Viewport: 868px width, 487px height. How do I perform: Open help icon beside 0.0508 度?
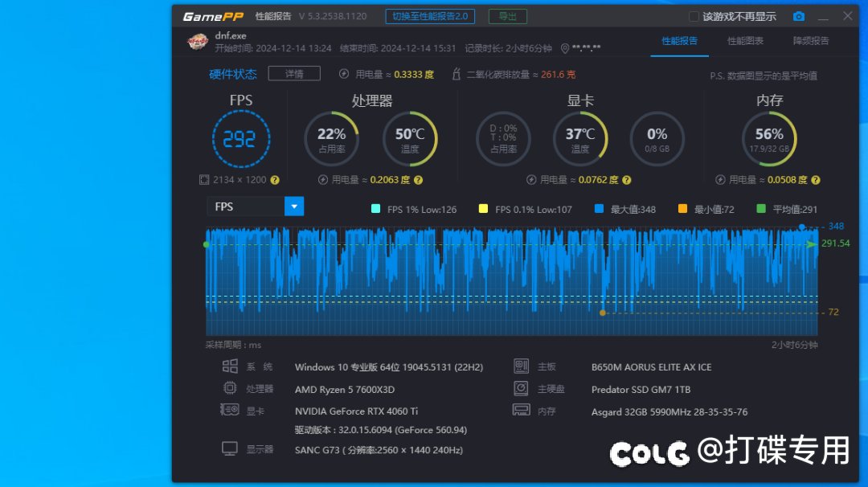pyautogui.click(x=816, y=180)
